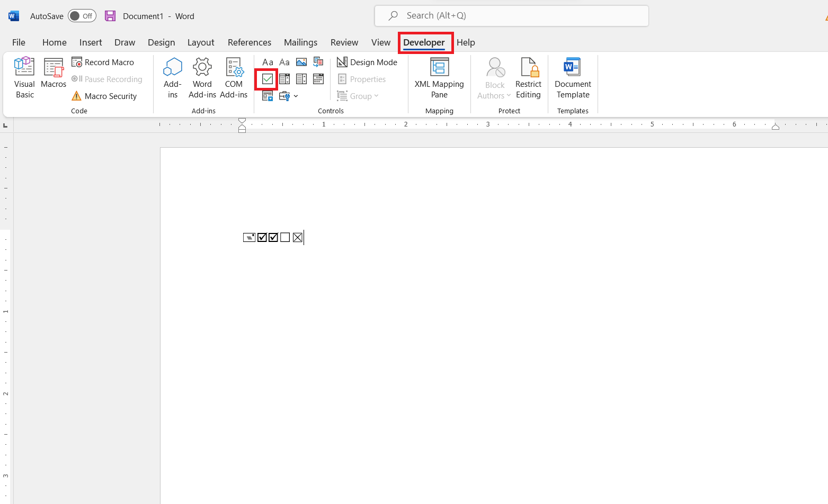
Task: Insert a Picture content control
Action: [x=301, y=62]
